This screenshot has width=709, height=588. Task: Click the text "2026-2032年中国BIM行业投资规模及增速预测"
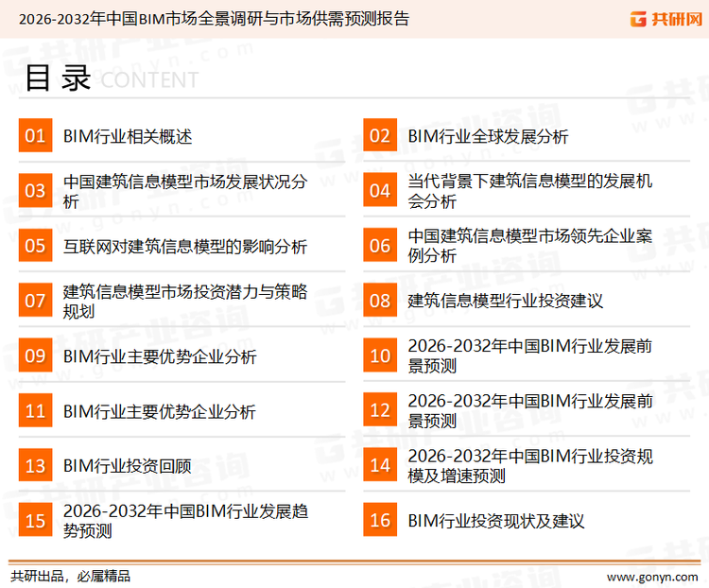click(x=530, y=466)
